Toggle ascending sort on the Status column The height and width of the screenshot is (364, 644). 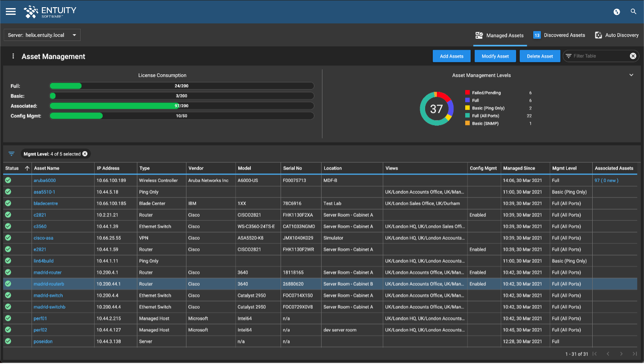pyautogui.click(x=27, y=168)
